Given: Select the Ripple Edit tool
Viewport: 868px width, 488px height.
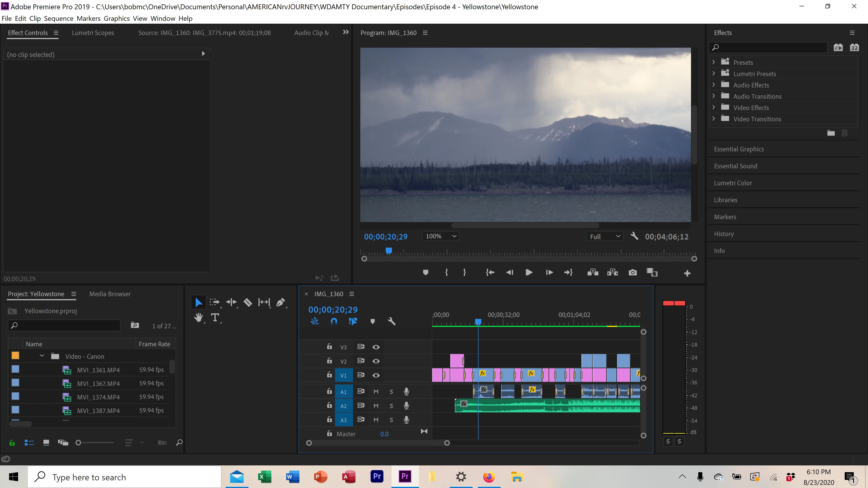Looking at the screenshot, I should [x=231, y=303].
